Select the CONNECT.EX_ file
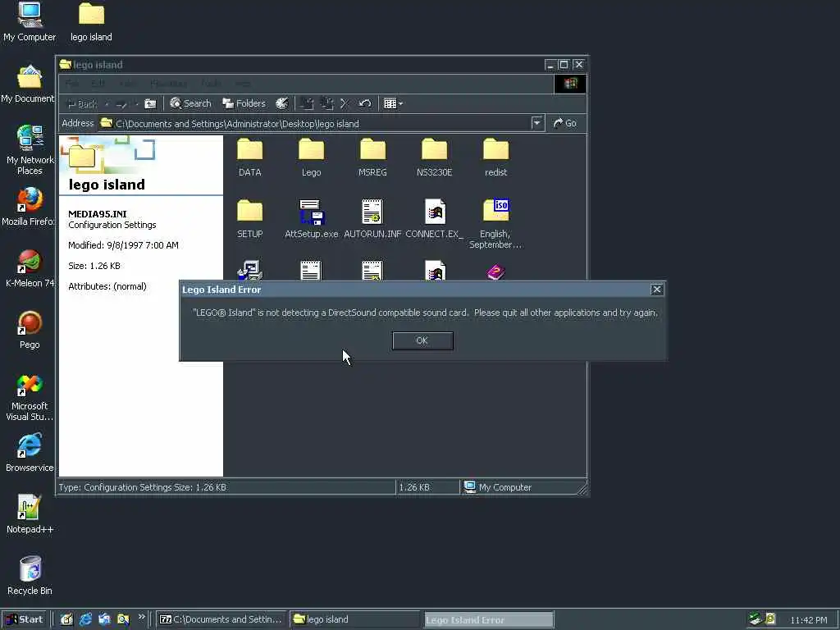This screenshot has height=630, width=840. (434, 219)
